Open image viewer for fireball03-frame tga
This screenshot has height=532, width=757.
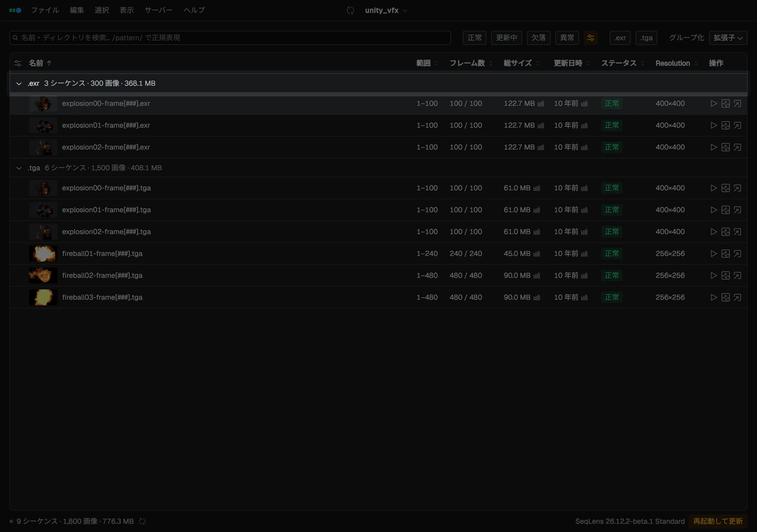point(725,297)
